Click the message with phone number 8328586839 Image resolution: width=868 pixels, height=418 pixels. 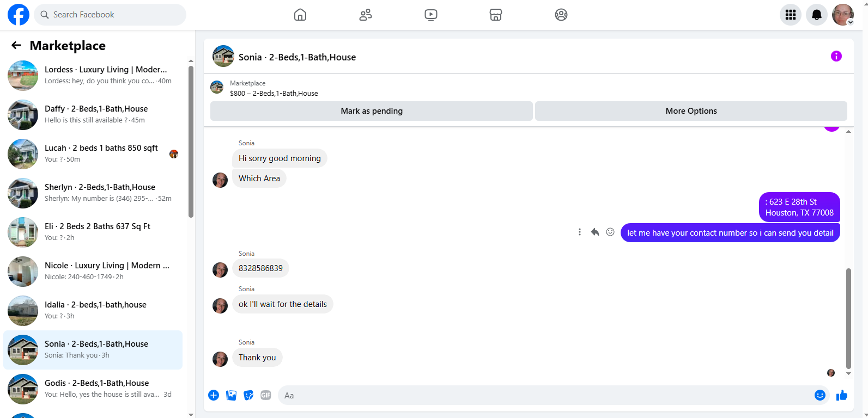[x=260, y=268]
